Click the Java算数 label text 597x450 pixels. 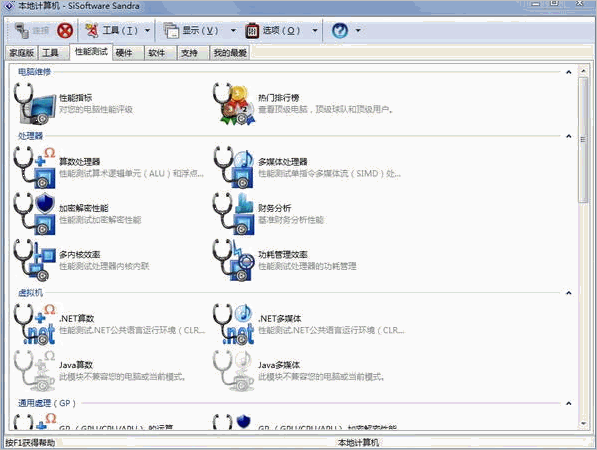76,365
